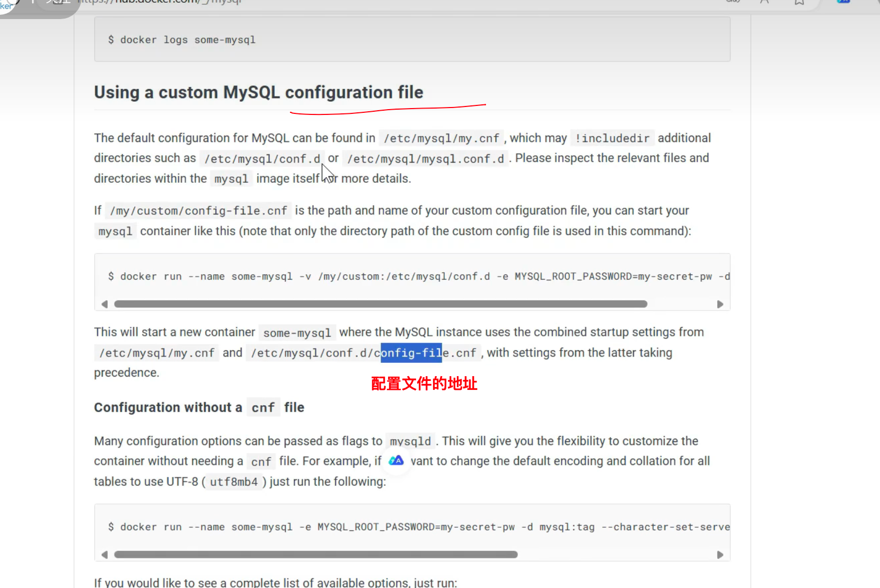Click the highlighted 'onfig-fil' selected text

pyautogui.click(x=411, y=353)
